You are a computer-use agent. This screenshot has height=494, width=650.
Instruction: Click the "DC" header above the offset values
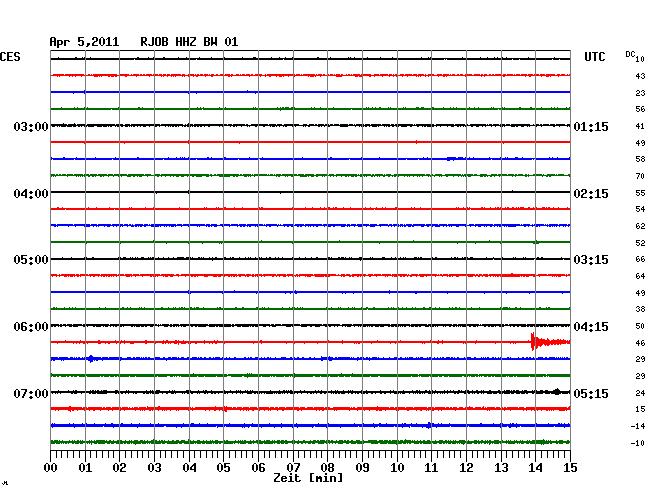tap(631, 54)
